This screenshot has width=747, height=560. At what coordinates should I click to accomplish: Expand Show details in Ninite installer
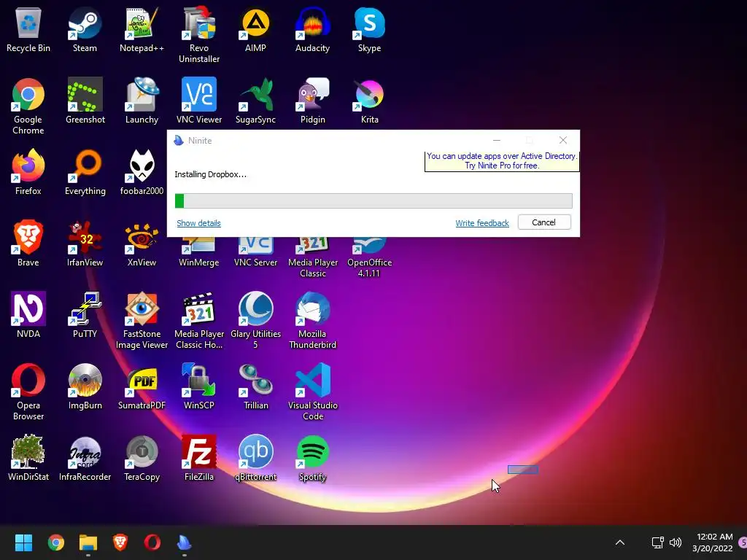coord(198,223)
